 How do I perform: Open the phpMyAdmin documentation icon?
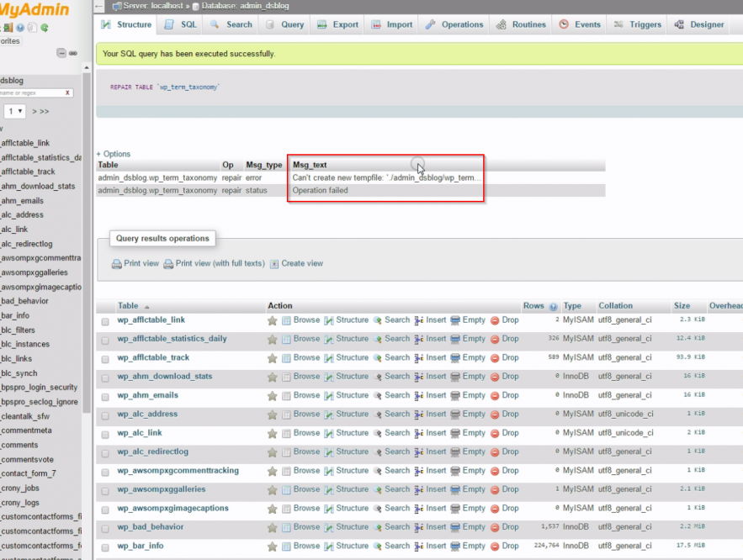pyautogui.click(x=32, y=28)
